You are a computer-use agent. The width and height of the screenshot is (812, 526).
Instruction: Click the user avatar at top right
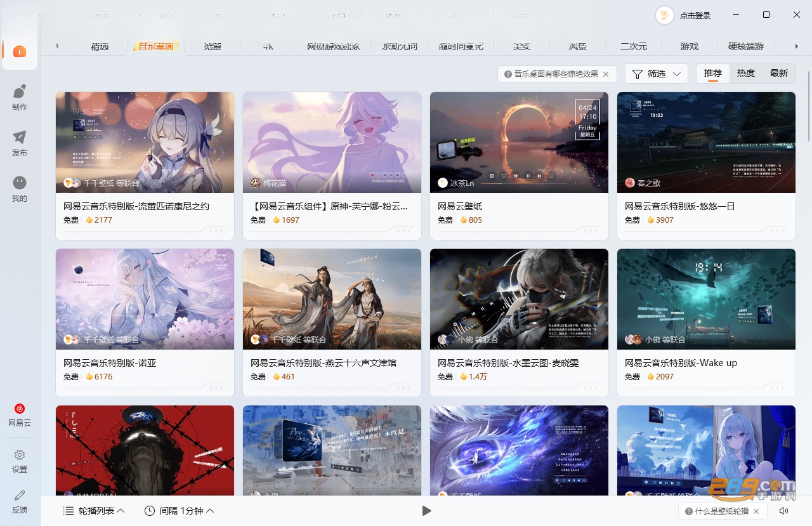coord(664,15)
